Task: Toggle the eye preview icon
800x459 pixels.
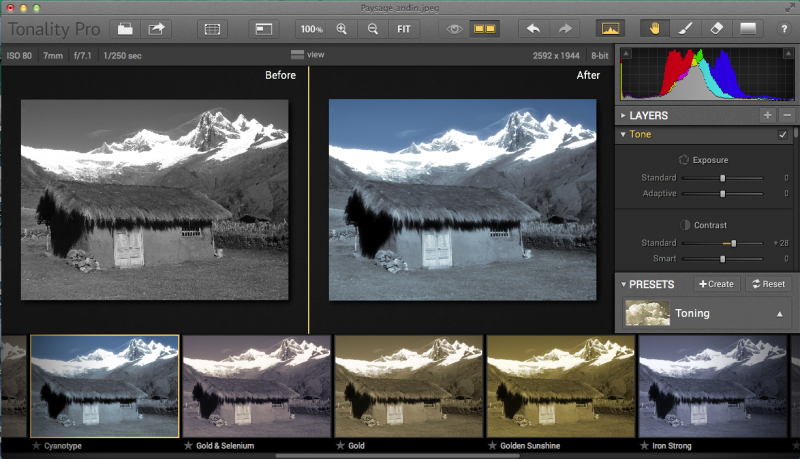Action: (455, 29)
